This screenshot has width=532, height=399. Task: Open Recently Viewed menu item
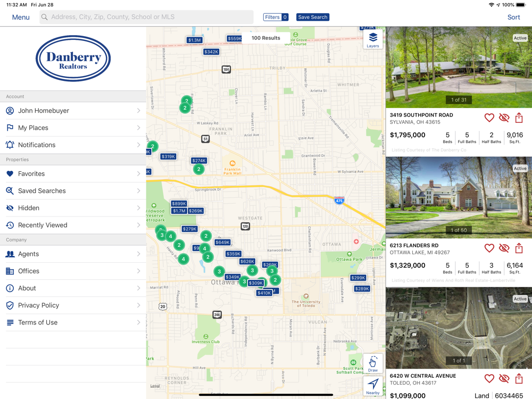point(73,225)
